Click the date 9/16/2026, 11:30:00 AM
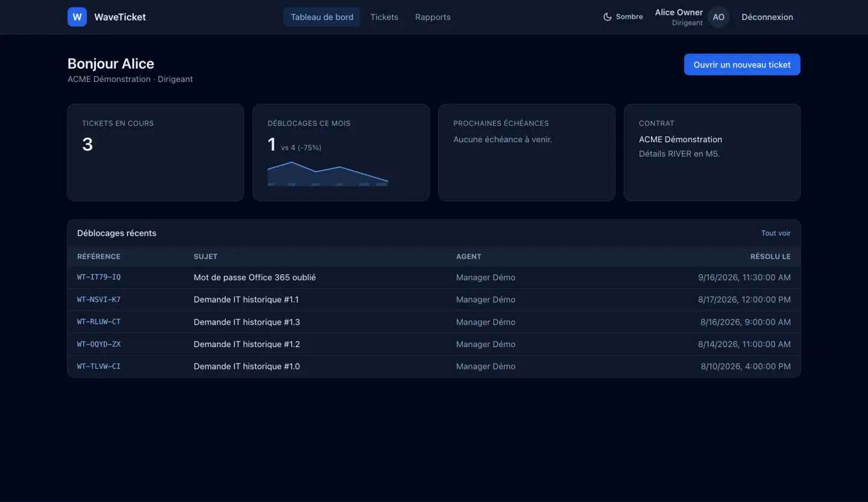 [744, 277]
